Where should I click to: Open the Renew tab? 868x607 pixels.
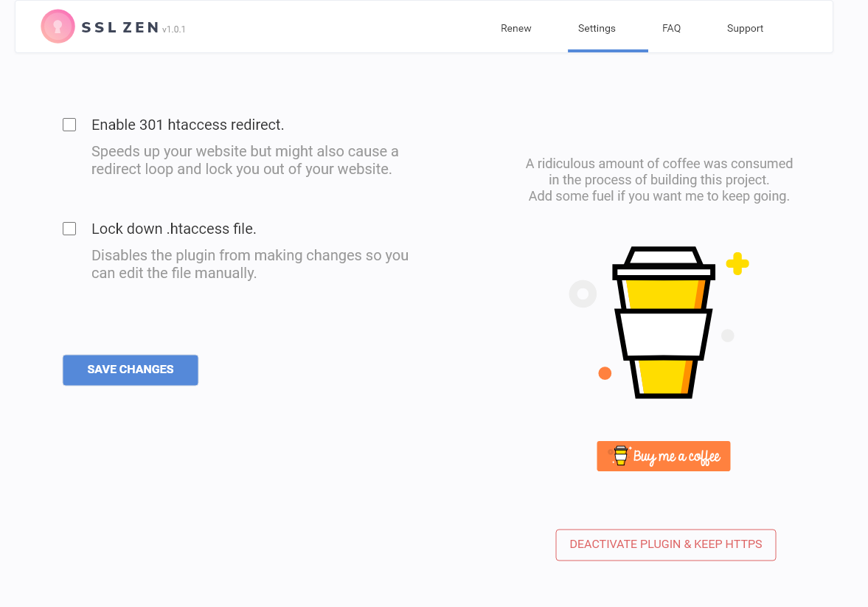click(x=516, y=28)
